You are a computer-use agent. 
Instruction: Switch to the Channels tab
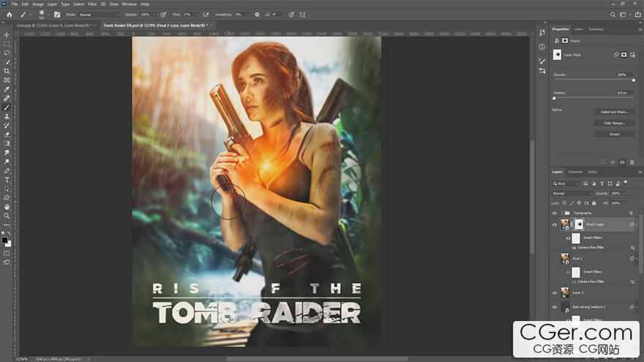click(575, 172)
